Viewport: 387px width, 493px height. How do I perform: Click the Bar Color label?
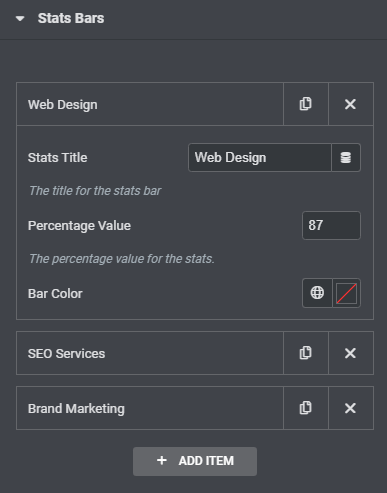click(55, 294)
